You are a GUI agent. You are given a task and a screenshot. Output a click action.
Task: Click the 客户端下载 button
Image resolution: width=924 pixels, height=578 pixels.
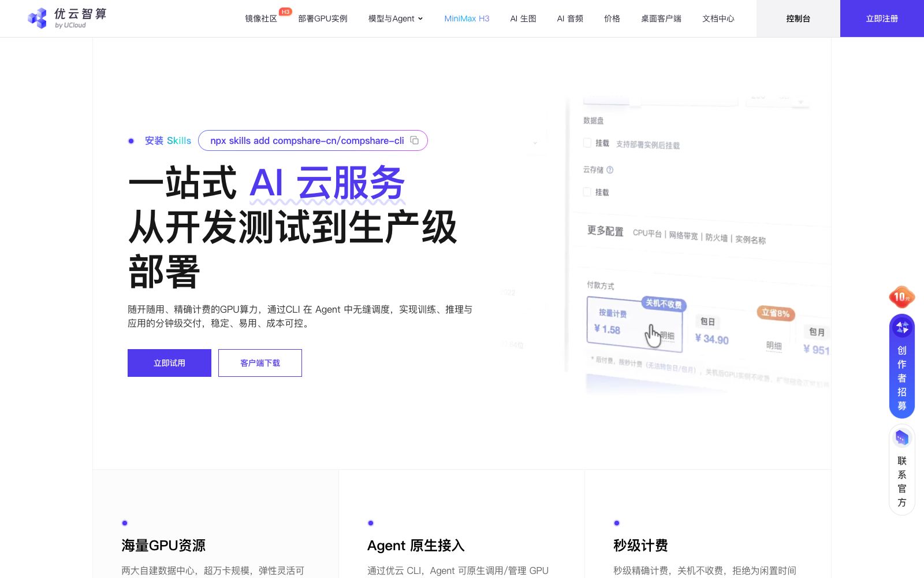260,363
